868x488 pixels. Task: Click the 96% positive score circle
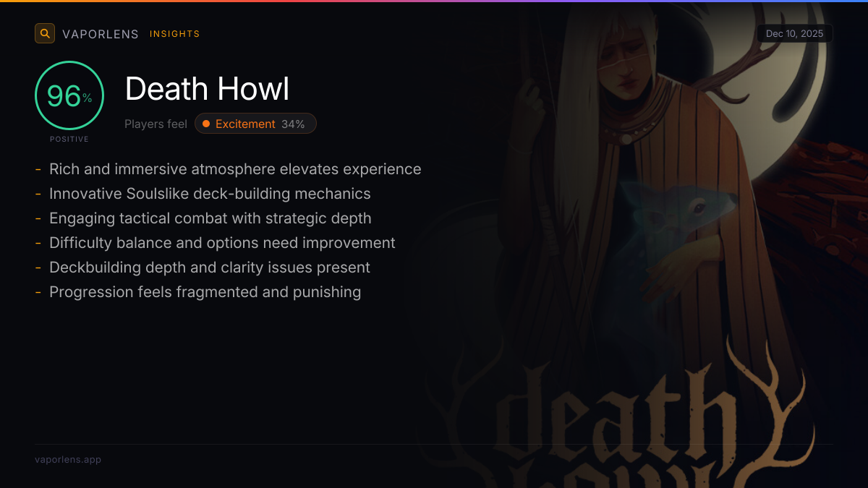(69, 95)
